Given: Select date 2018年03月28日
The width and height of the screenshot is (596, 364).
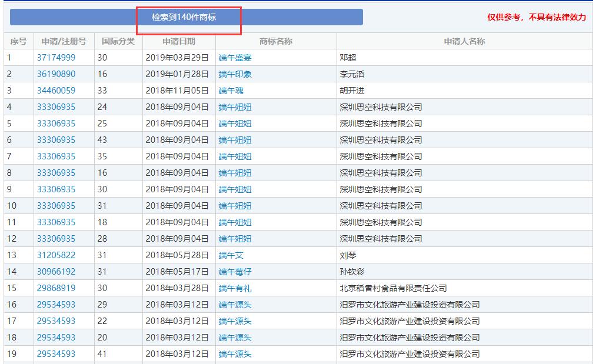Looking at the screenshot, I should point(177,288).
